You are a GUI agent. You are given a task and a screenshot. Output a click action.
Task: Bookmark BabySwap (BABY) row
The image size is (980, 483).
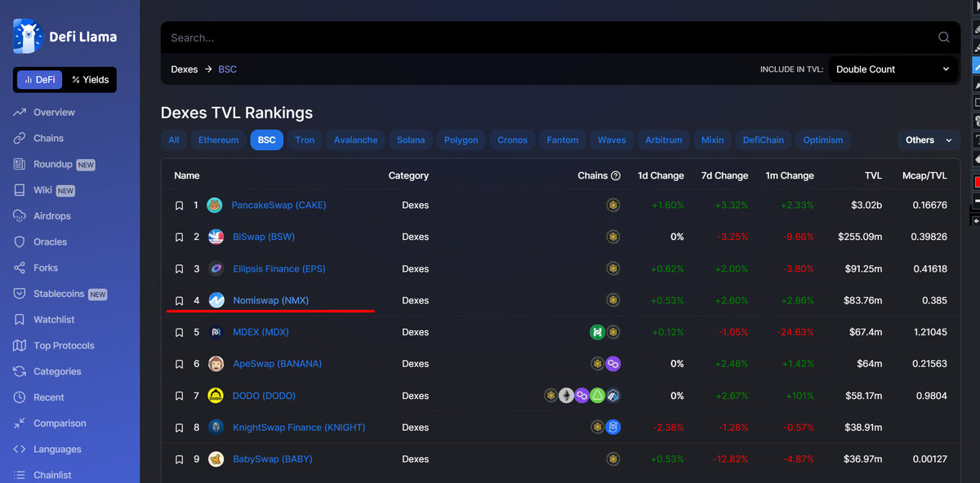179,459
